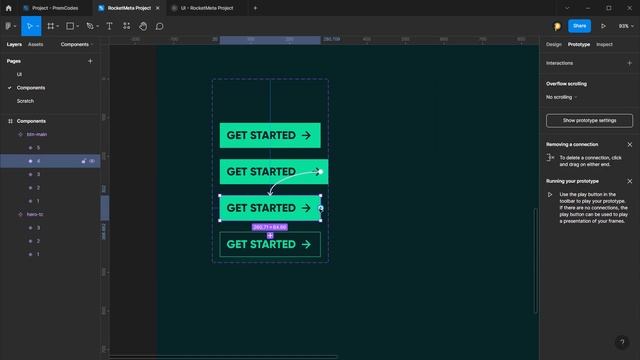Open the Figma main menu icon

[x=8, y=26]
